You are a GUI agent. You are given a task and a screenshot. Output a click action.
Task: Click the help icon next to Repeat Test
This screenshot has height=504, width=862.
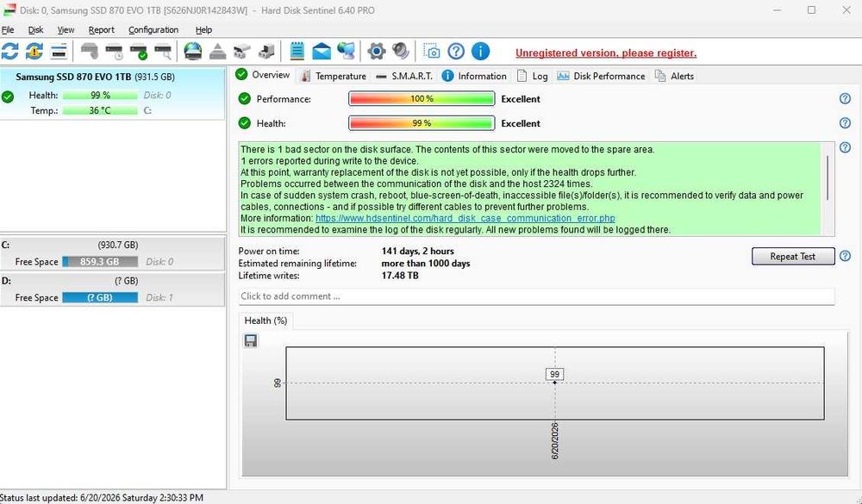845,256
